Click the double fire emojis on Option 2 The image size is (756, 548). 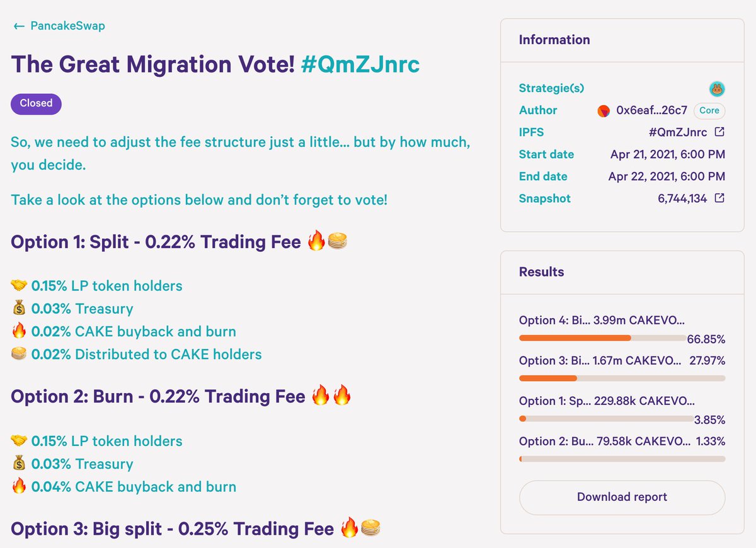tap(331, 396)
